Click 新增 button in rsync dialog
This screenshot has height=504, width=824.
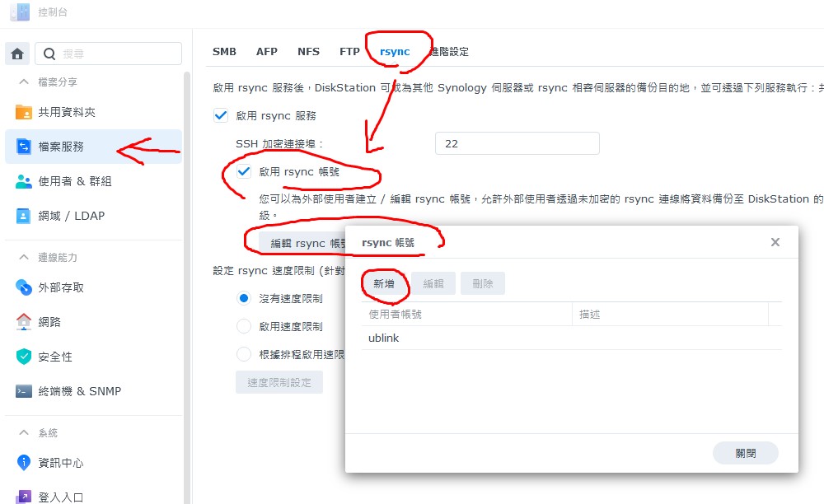pos(385,283)
